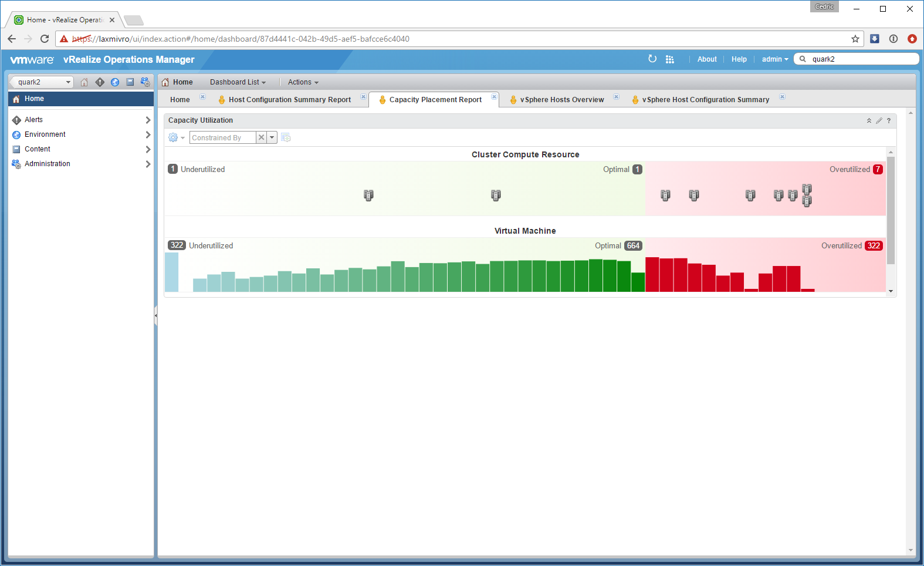Click the tallest red overutilized VM bar
Image resolution: width=924 pixels, height=566 pixels.
(x=652, y=274)
